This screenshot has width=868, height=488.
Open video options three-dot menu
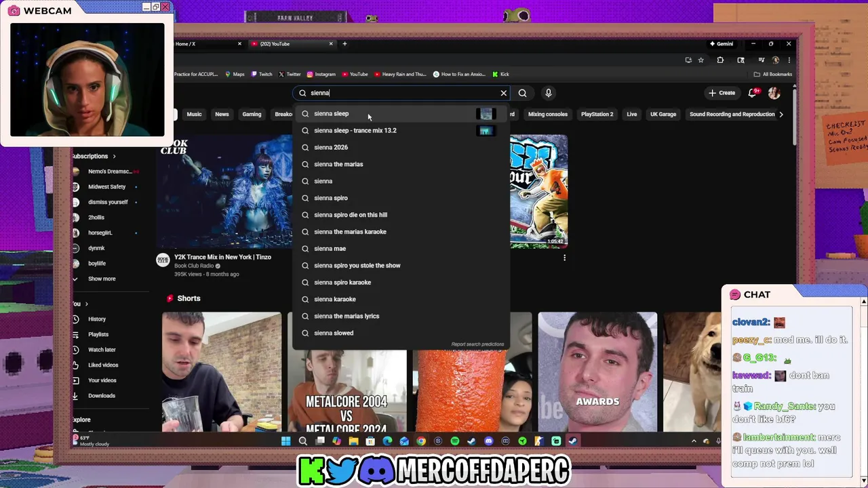pos(564,258)
